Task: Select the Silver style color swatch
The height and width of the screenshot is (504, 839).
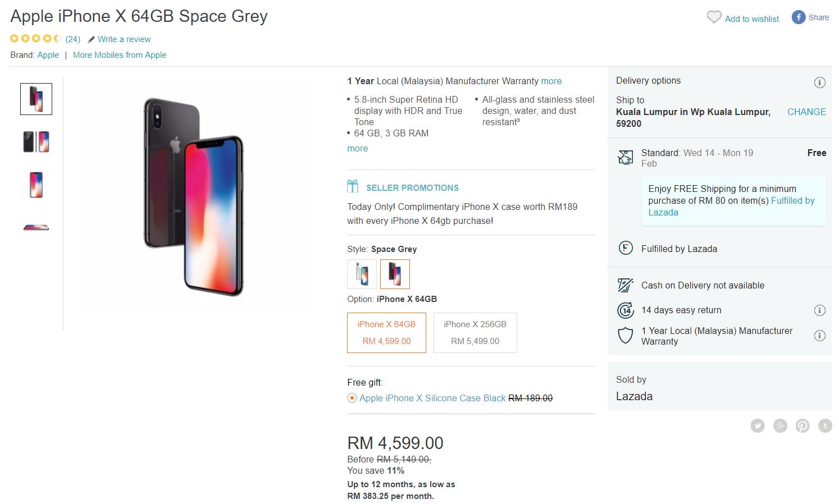Action: point(362,274)
